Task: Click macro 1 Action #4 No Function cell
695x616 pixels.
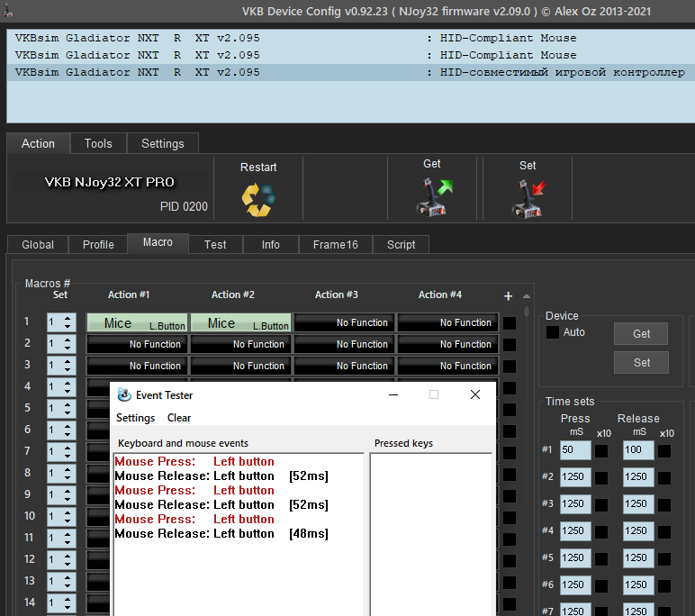Action: click(x=448, y=322)
